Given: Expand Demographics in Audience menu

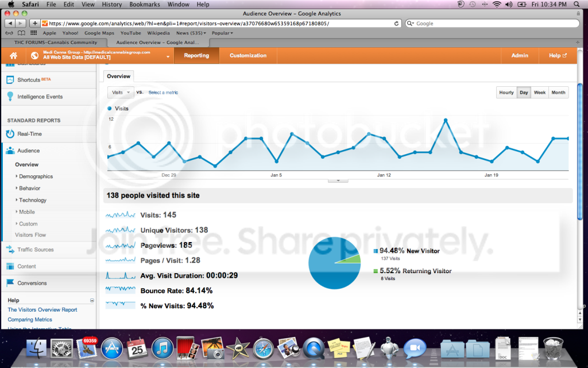Looking at the screenshot, I should 36,176.
